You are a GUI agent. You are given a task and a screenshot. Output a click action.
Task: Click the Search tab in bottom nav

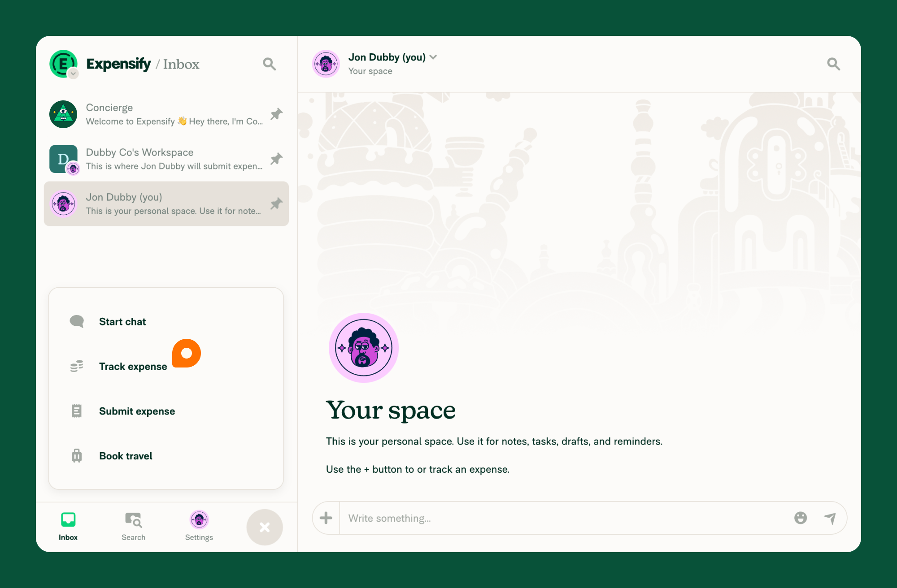133,525
